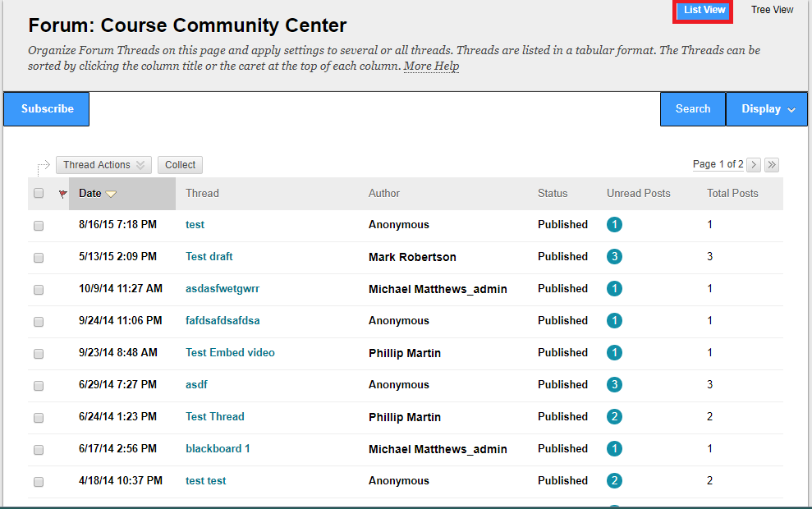
Task: Open unread posts badge on 'Test draft' row
Action: pos(614,256)
